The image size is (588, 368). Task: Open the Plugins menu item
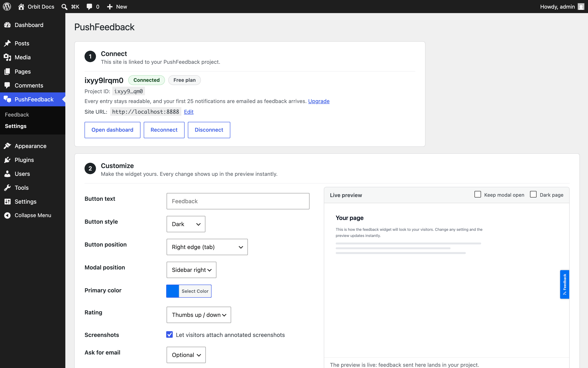click(x=32, y=160)
